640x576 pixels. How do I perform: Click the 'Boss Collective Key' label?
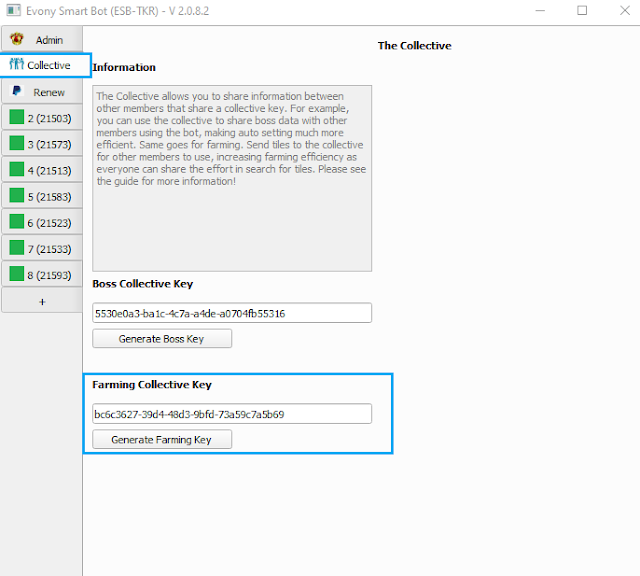pos(142,284)
